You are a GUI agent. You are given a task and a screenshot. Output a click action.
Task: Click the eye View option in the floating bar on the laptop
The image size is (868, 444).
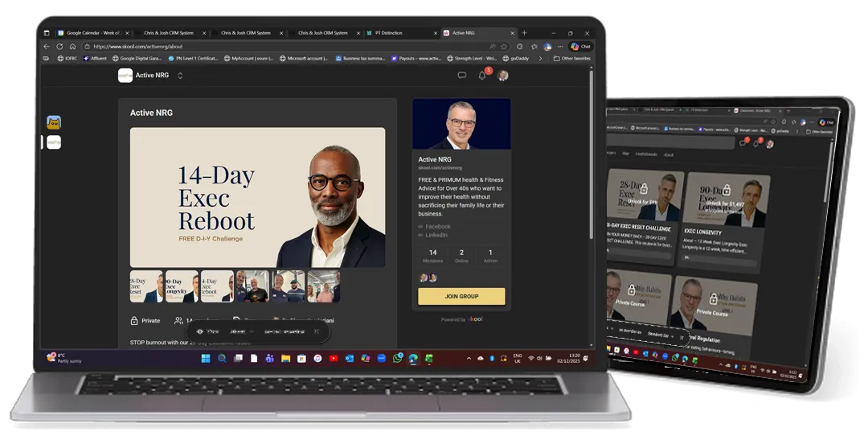coord(207,331)
